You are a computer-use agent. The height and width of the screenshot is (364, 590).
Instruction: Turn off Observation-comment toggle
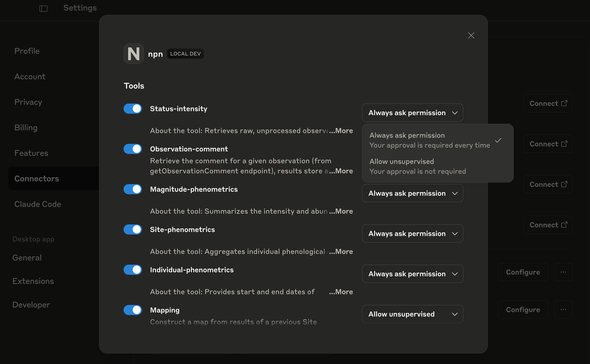pos(133,149)
